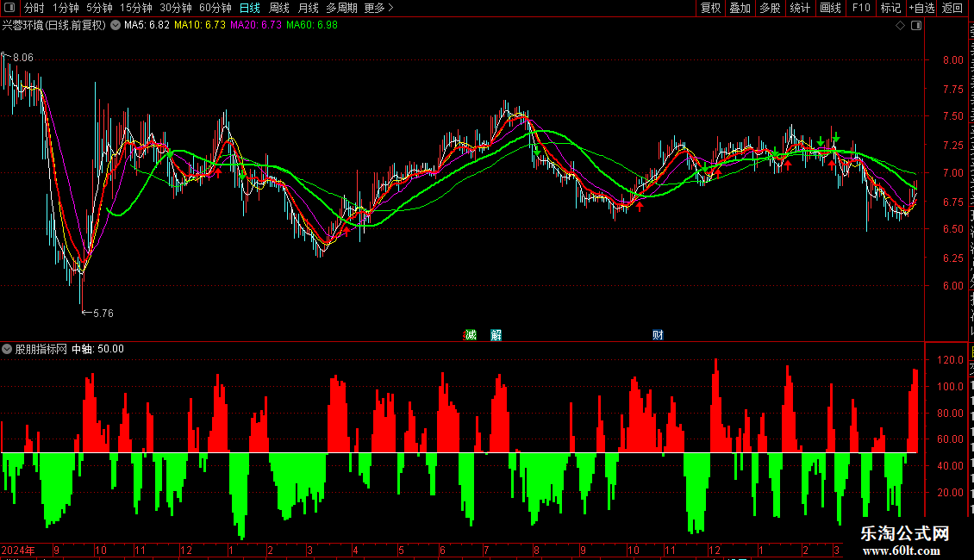Switch to the 60分钟 period tab

tap(215, 8)
